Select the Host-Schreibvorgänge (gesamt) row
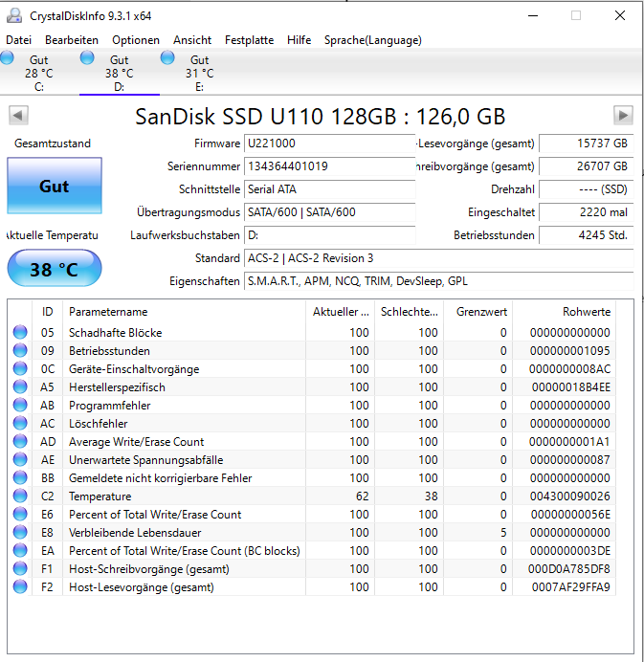 312,569
